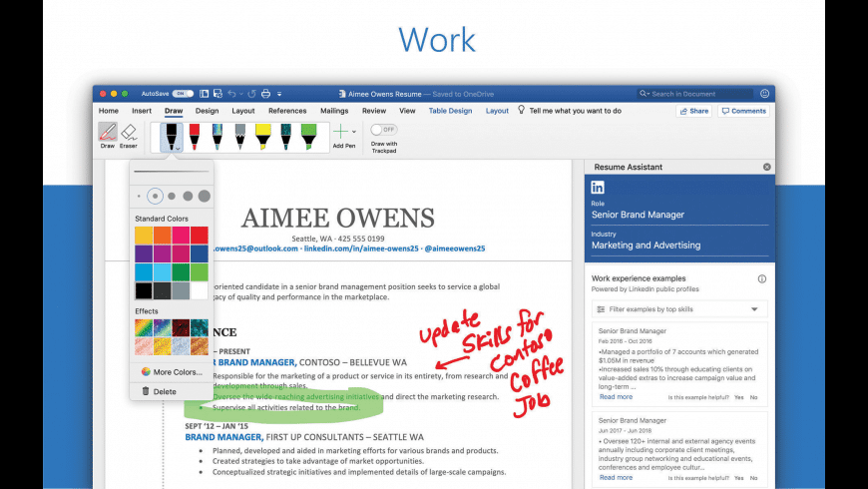This screenshot has height=489, width=868.
Task: Pick the red pen
Action: (195, 137)
